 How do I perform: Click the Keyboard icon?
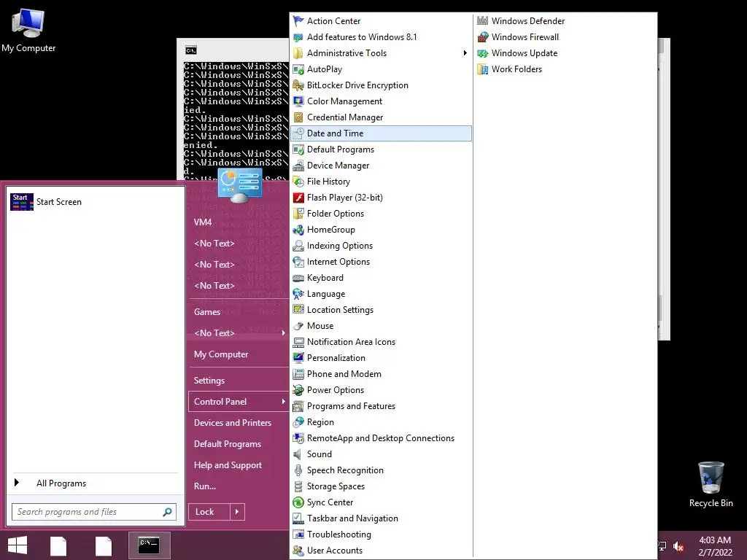coord(298,278)
